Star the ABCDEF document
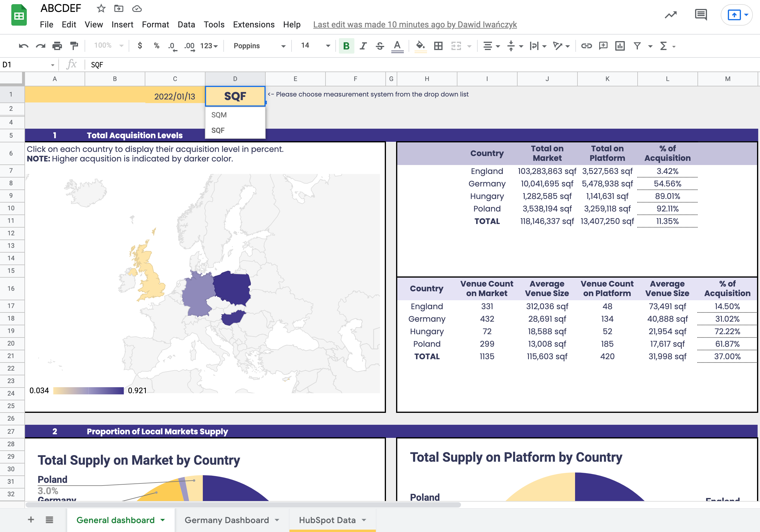 [101, 9]
